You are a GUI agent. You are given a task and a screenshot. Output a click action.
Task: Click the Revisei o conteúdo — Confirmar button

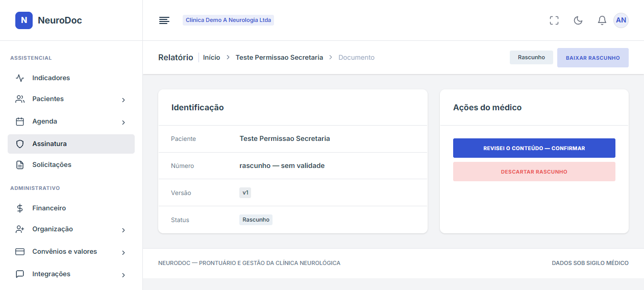[534, 148]
